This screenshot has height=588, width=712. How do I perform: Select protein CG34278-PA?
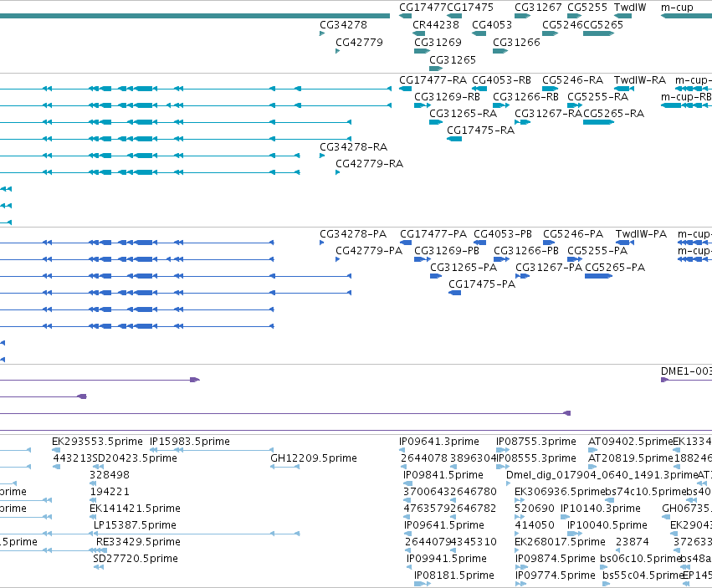click(x=353, y=234)
